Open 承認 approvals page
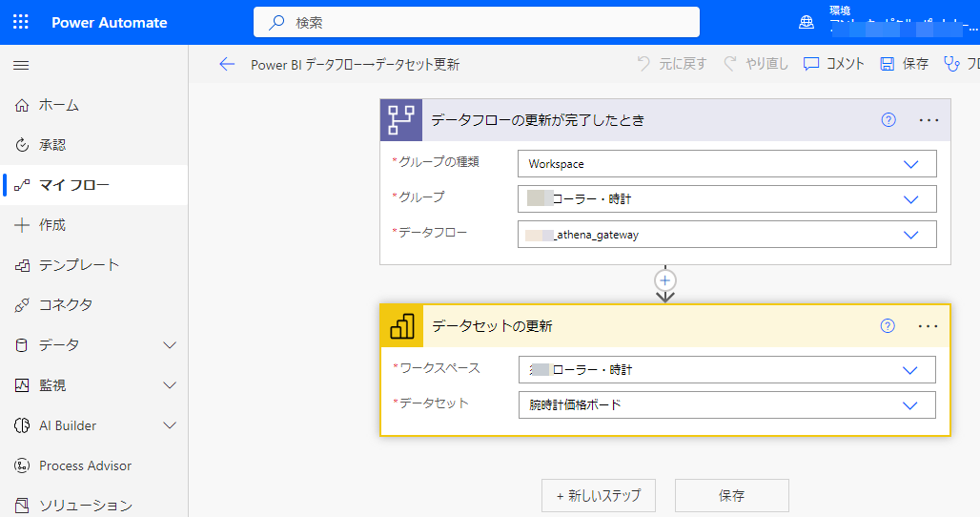980x517 pixels. click(x=93, y=145)
